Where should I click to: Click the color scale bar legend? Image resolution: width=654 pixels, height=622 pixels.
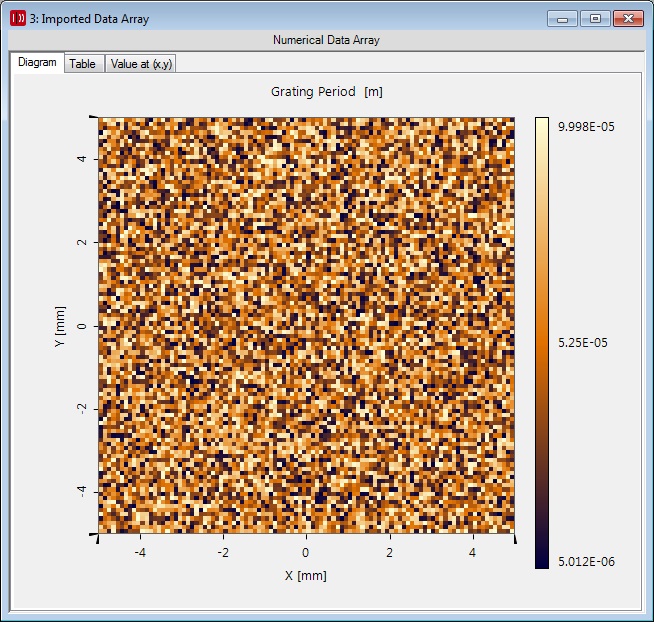pyautogui.click(x=542, y=343)
